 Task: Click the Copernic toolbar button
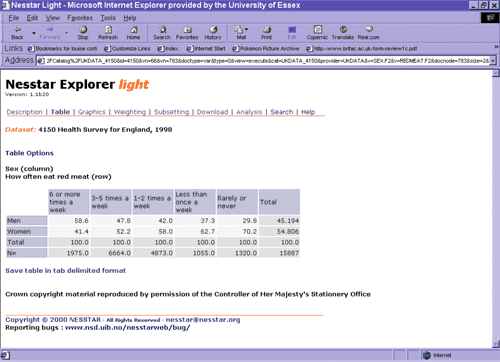[317, 33]
